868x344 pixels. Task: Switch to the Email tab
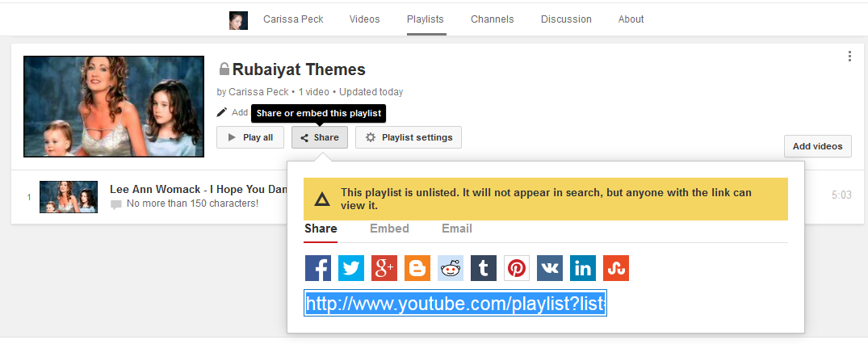point(457,229)
